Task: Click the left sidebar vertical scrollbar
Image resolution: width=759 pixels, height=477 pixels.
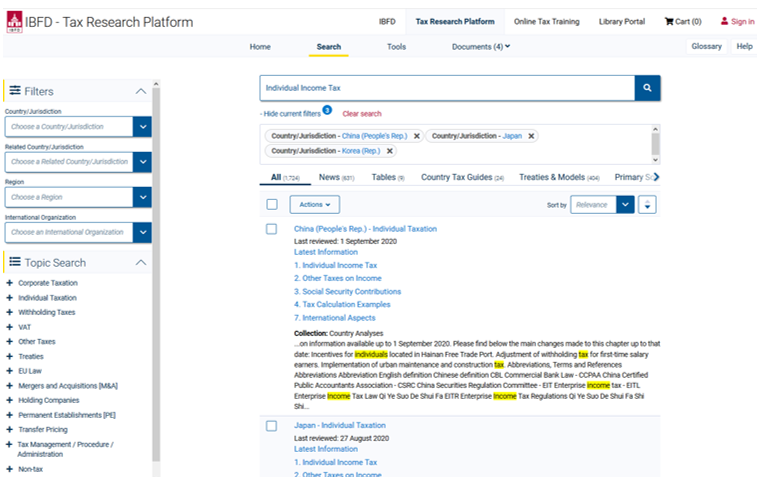Action: [156, 276]
